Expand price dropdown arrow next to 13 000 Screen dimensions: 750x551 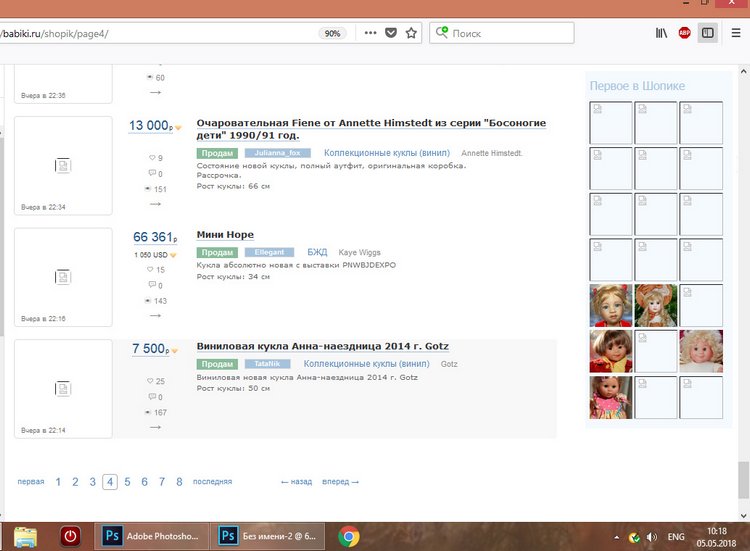pyautogui.click(x=178, y=128)
